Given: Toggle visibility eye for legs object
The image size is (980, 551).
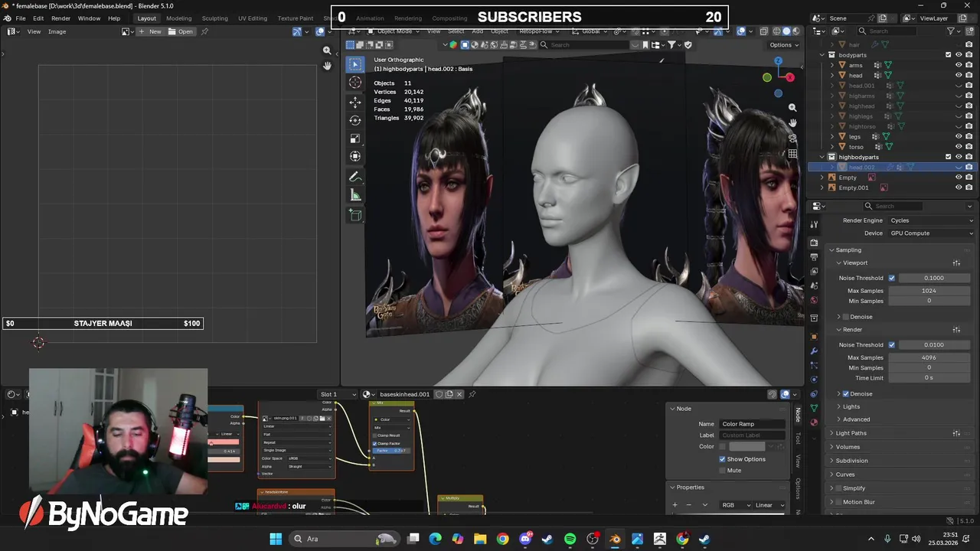Looking at the screenshot, I should click(x=959, y=136).
